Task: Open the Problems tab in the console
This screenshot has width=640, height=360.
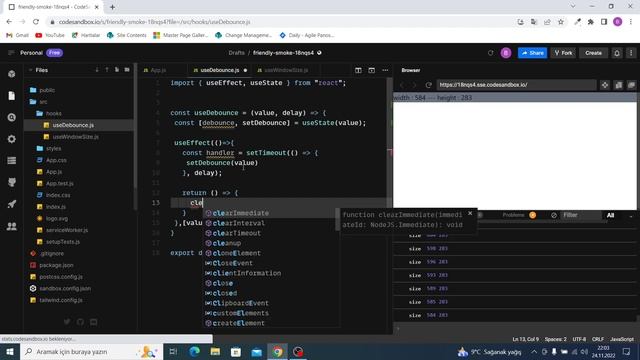Action: [x=513, y=215]
